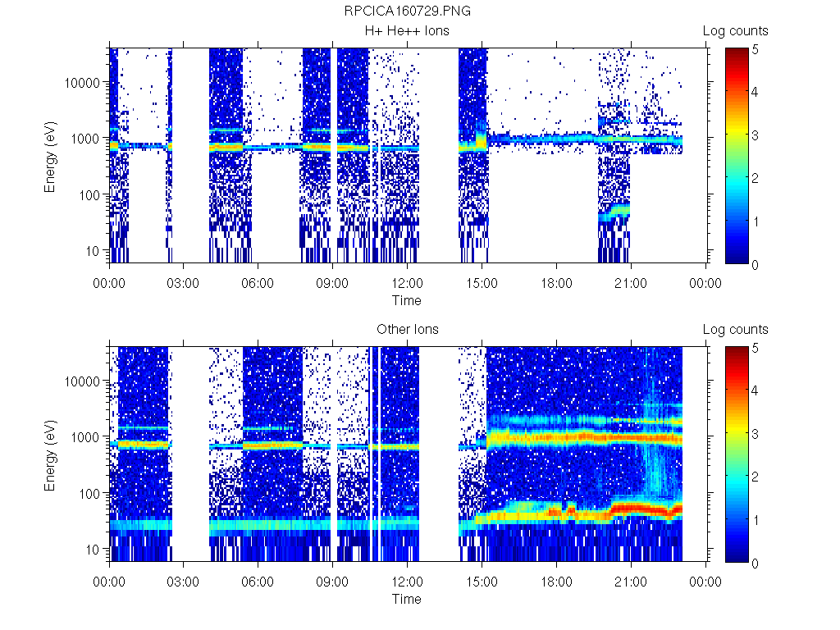Click the "Time" label under bottom panel

point(406,599)
